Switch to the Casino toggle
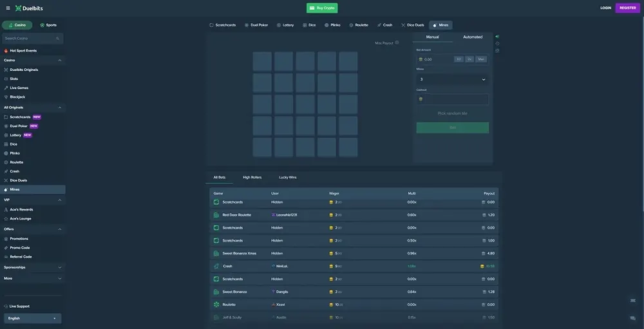 [17, 25]
